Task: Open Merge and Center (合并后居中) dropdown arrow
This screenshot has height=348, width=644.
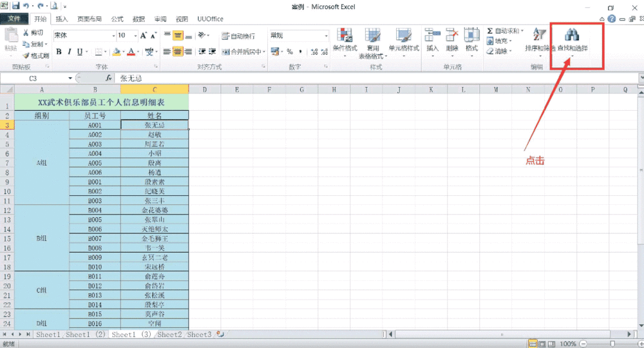Action: [263, 52]
